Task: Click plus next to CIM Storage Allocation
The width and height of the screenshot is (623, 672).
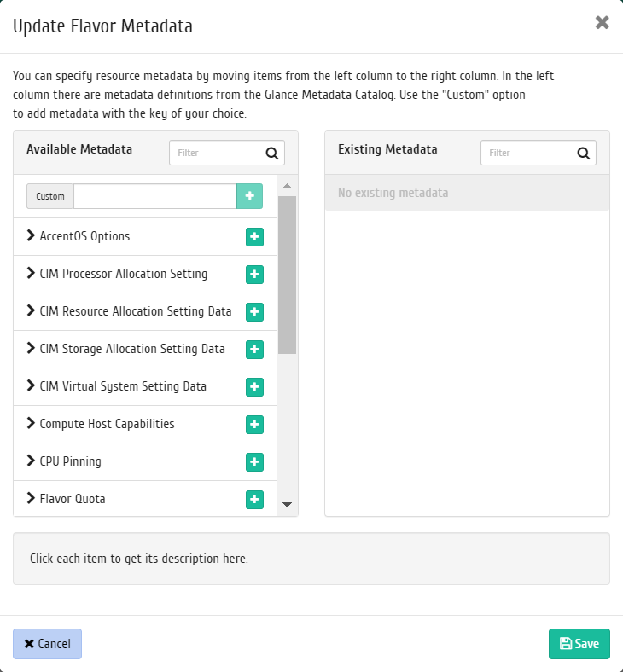Action: [254, 350]
